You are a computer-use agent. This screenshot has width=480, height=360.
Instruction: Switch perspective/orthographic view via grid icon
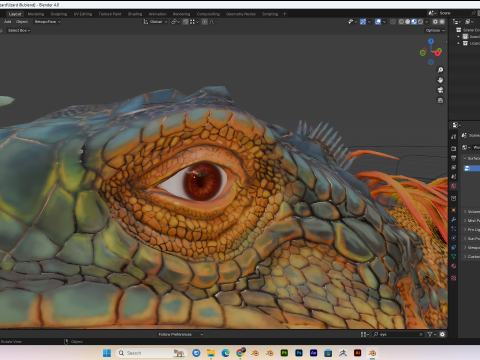[440, 100]
